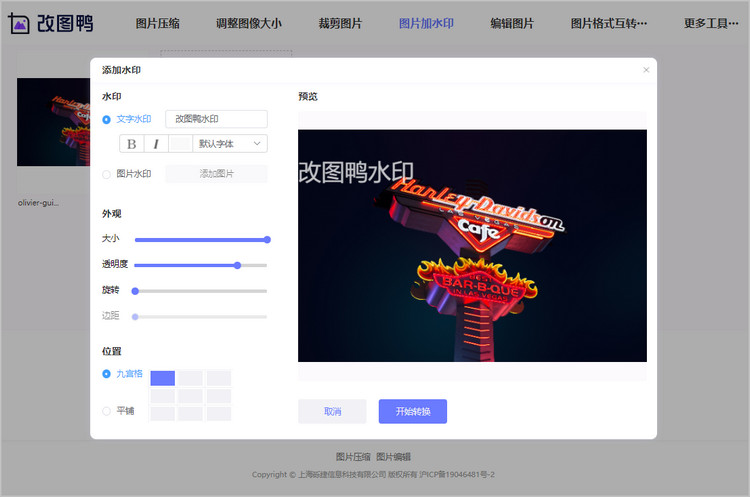The image size is (750, 497).
Task: Click the 取消 button
Action: (x=332, y=411)
